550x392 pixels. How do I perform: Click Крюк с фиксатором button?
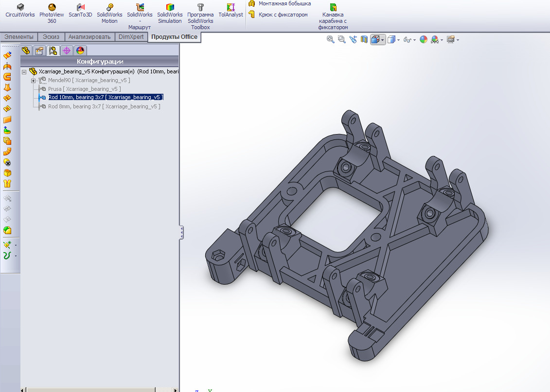(x=278, y=15)
